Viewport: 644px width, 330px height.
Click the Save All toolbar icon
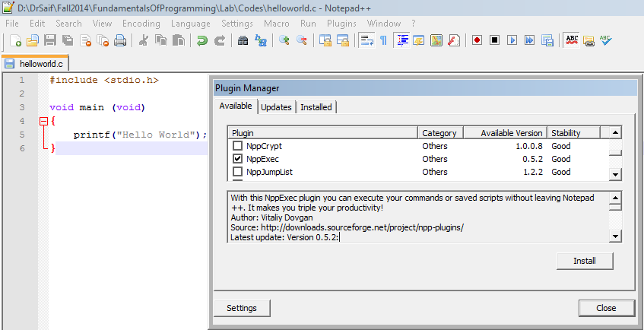[x=68, y=40]
